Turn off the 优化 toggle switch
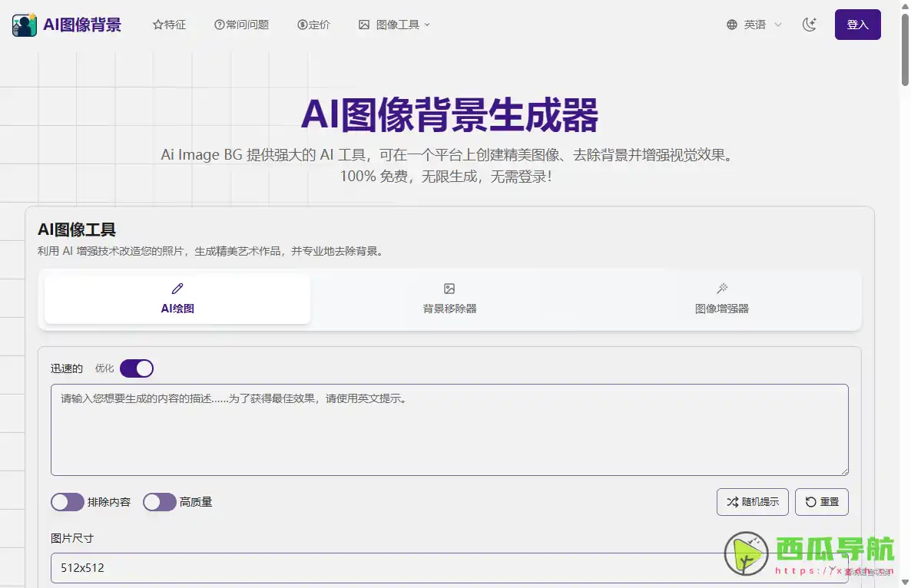 coord(137,368)
